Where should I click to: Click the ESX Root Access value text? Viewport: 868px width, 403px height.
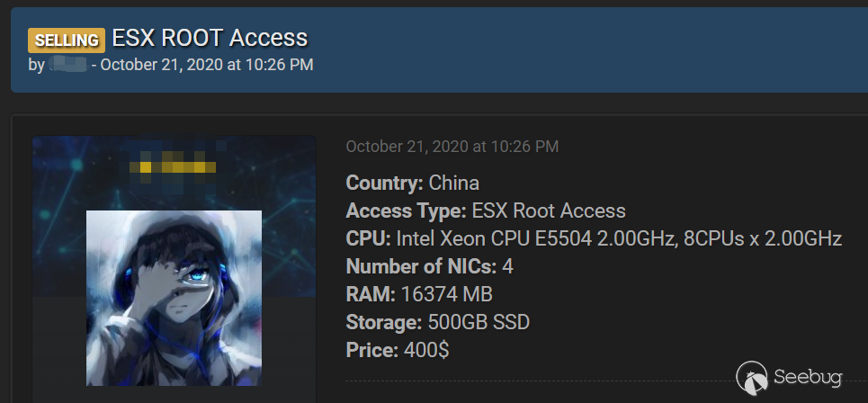[x=548, y=211]
